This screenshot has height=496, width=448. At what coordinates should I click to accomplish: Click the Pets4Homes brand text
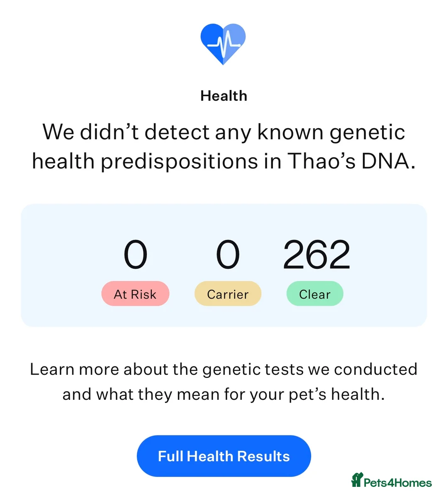coord(397,483)
